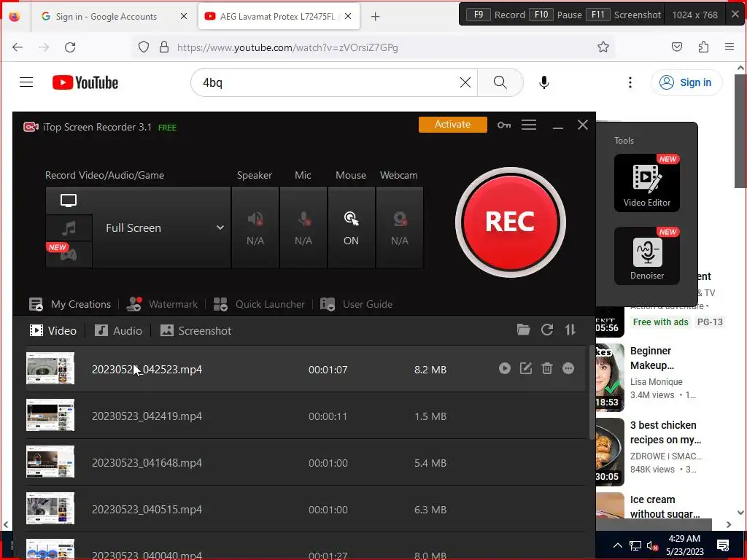Image resolution: width=747 pixels, height=560 pixels.
Task: Open the Video Editor tool
Action: pos(647,183)
